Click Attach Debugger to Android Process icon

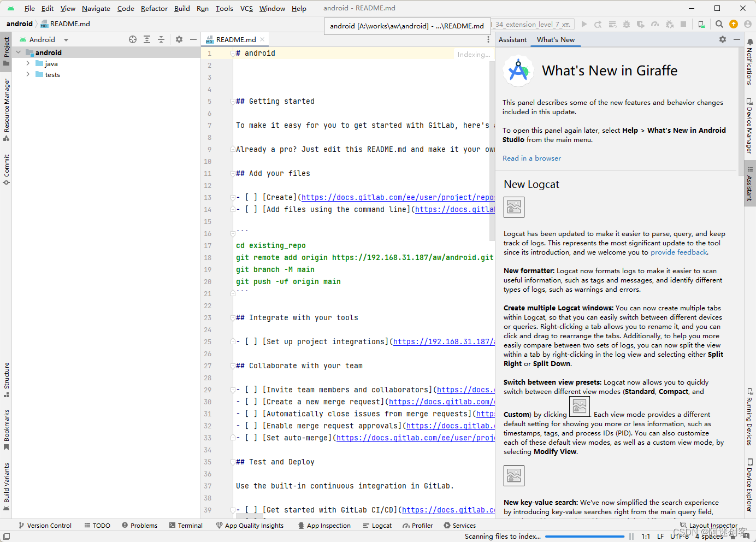pyautogui.click(x=669, y=24)
